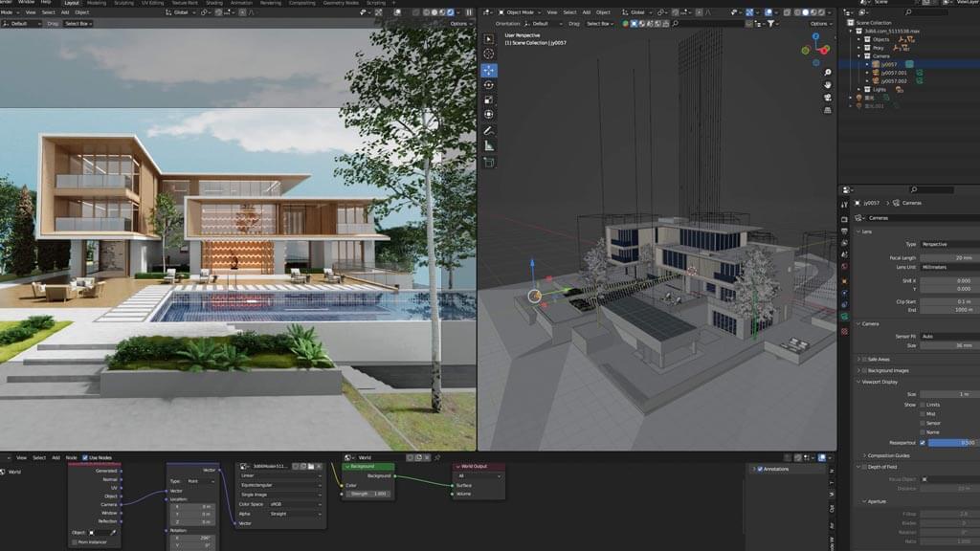
Task: Choose the Annotate pencil tool
Action: tap(489, 130)
